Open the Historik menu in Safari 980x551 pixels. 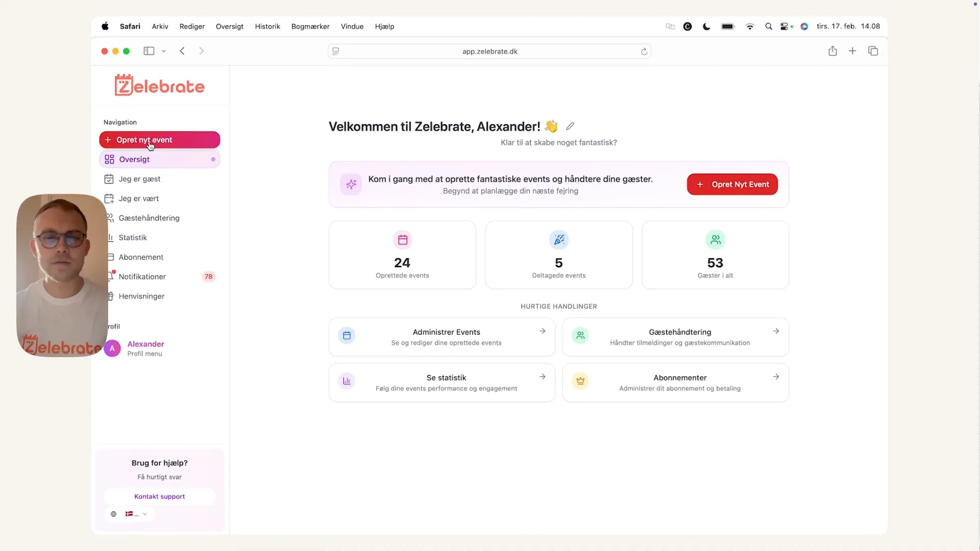coord(267,26)
